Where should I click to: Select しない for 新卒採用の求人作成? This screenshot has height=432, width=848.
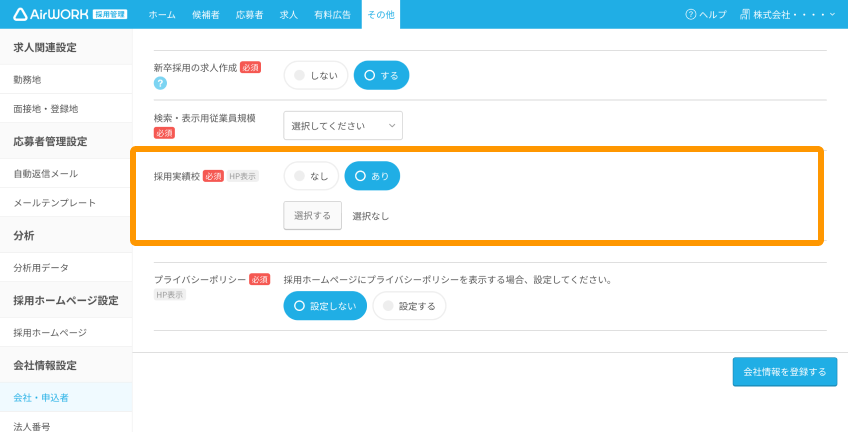[316, 75]
